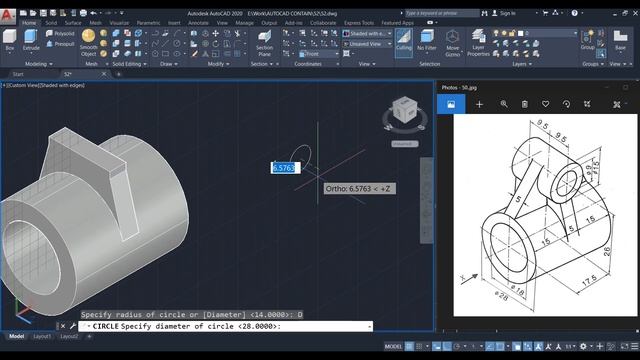Expand the Layers panel title
This screenshot has height=360, width=640.
point(522,64)
